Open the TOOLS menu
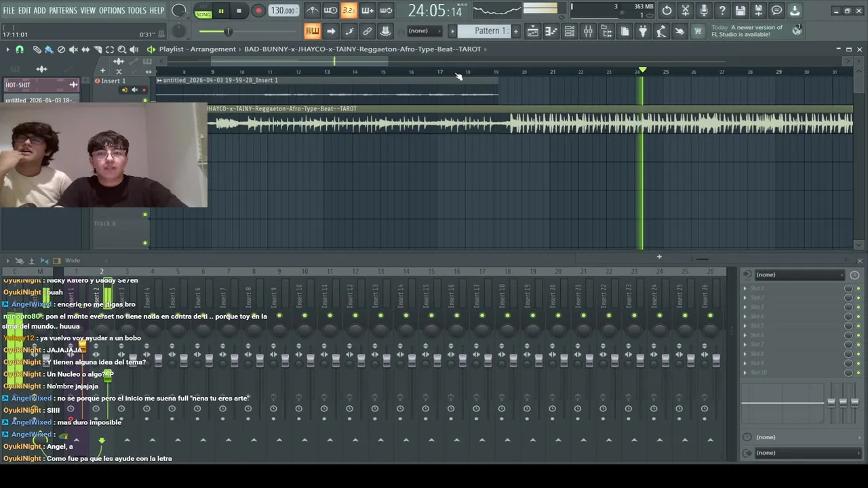The height and width of the screenshot is (488, 868). (137, 11)
